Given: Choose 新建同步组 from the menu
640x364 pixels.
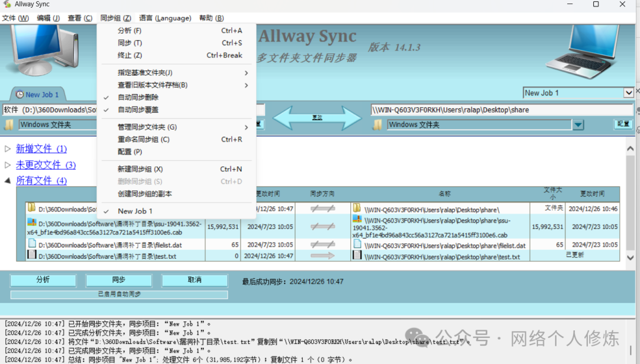Looking at the screenshot, I should click(140, 169).
